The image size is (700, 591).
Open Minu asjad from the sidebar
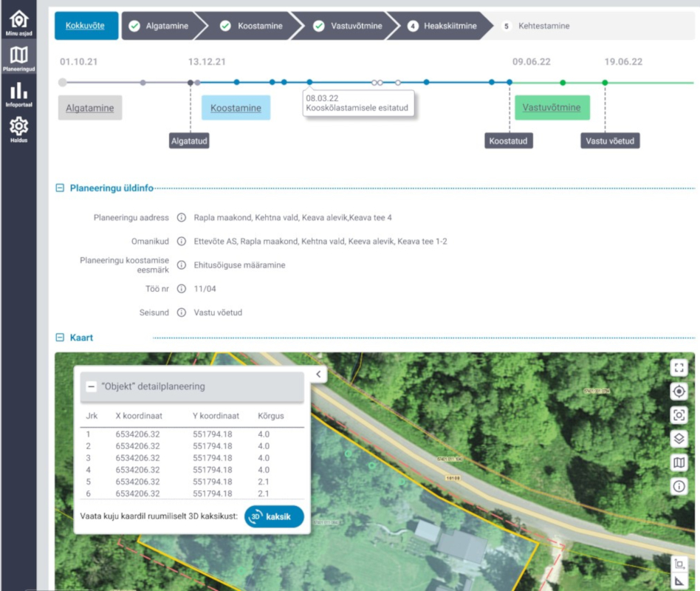[18, 23]
